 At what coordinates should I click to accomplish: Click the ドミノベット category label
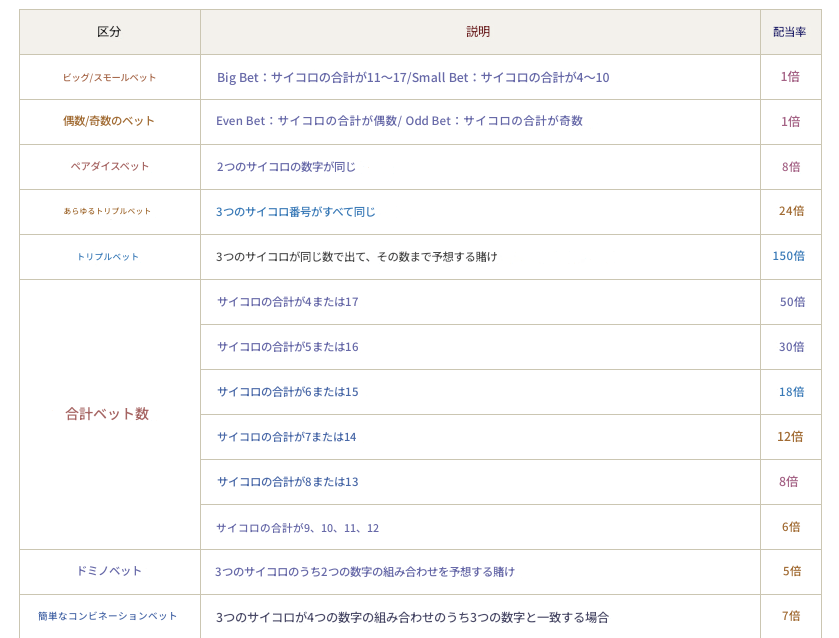[109, 571]
